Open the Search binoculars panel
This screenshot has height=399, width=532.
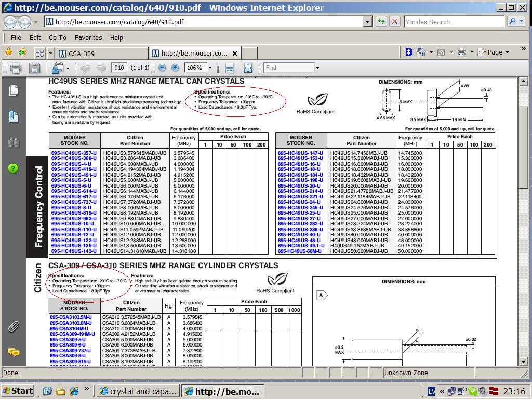14,143
